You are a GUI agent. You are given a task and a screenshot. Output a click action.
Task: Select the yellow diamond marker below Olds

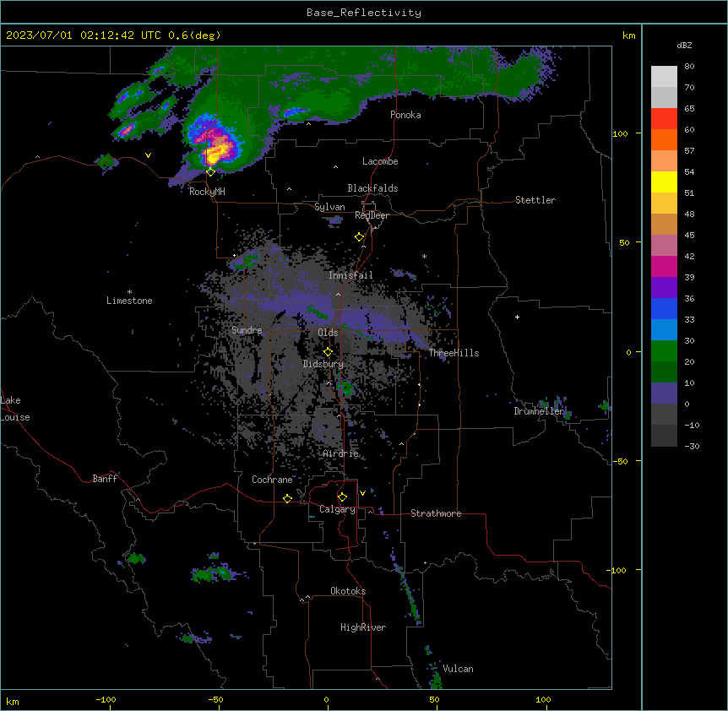(328, 351)
